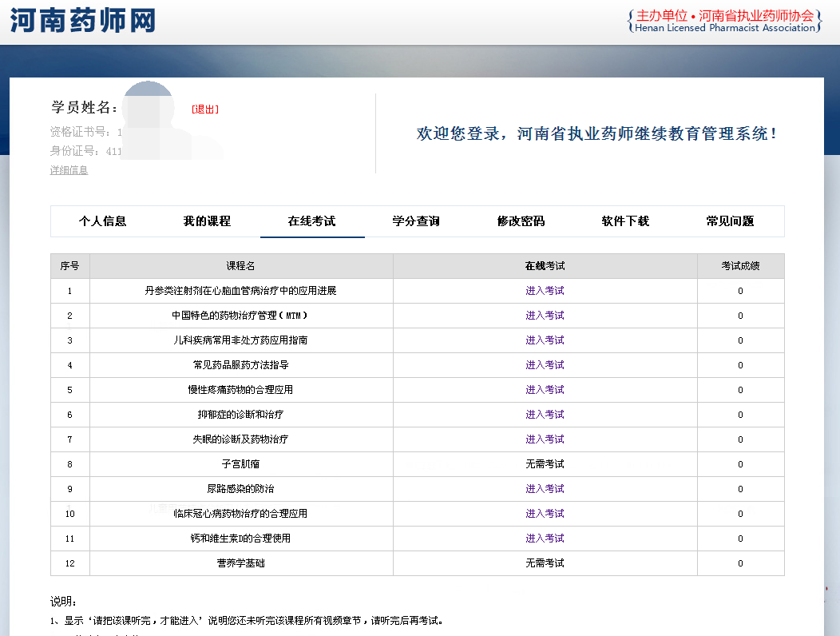Enter exam for 丹参类注射剂 course

pos(545,291)
